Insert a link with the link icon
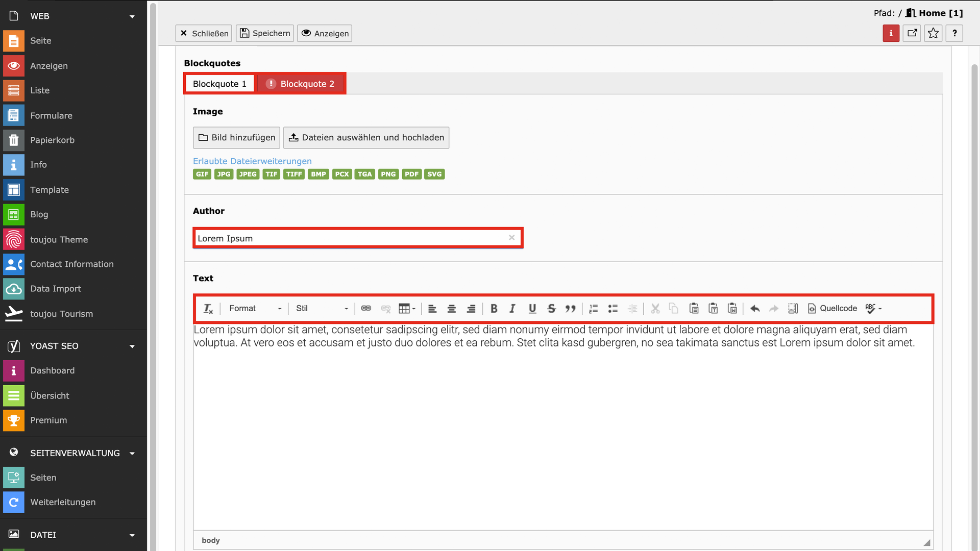This screenshot has height=551, width=980. [366, 309]
